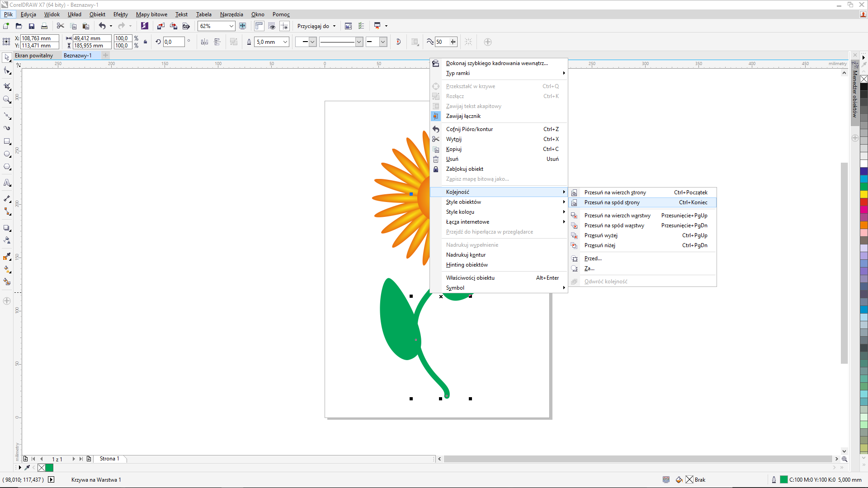
Task: Click the Save document icon
Action: [31, 26]
